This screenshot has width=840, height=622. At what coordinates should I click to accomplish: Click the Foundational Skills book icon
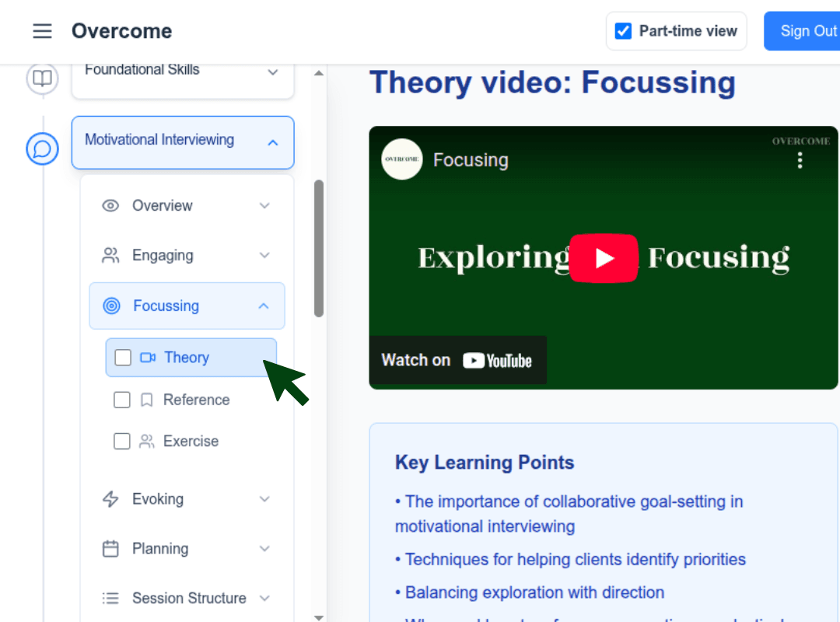tap(42, 79)
